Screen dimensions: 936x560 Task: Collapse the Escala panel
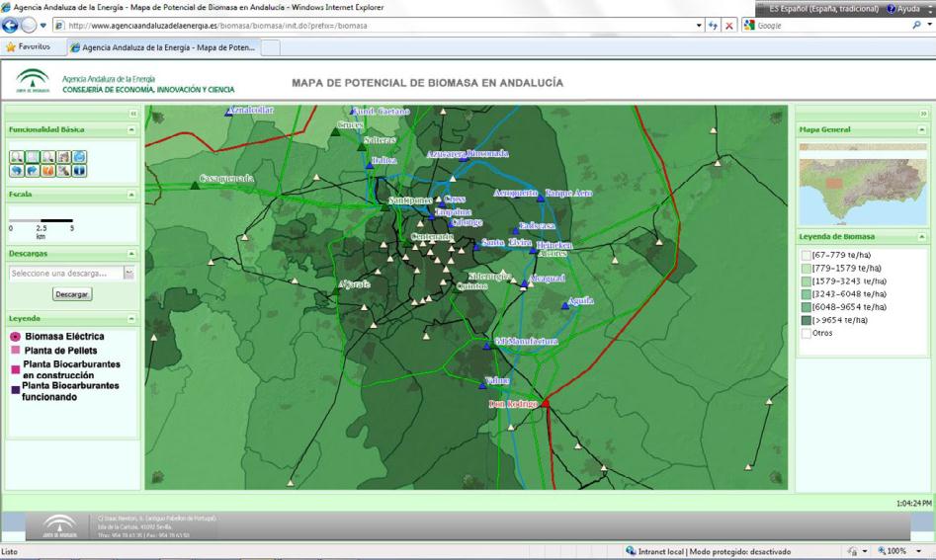click(x=131, y=195)
